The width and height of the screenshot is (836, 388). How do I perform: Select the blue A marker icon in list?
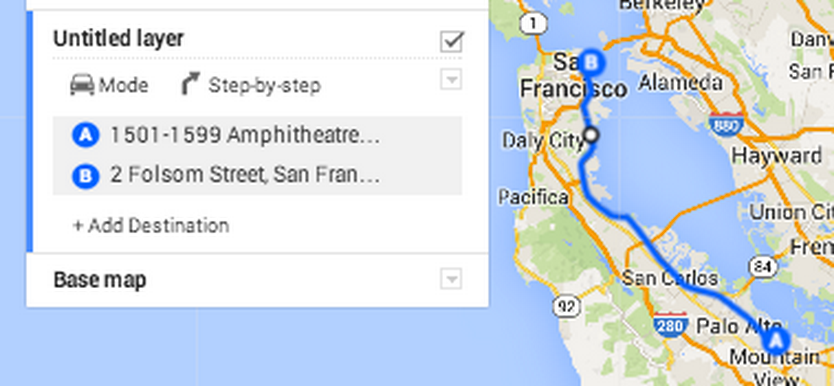point(85,136)
